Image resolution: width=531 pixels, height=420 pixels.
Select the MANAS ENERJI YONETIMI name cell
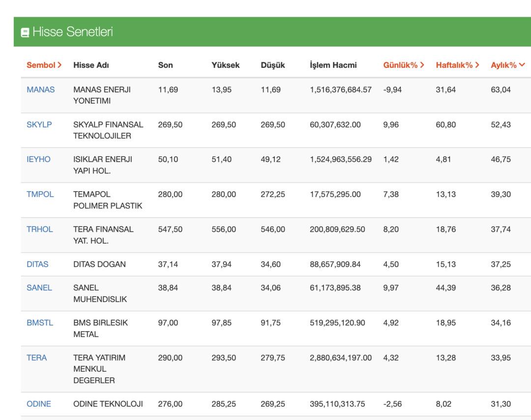click(102, 95)
